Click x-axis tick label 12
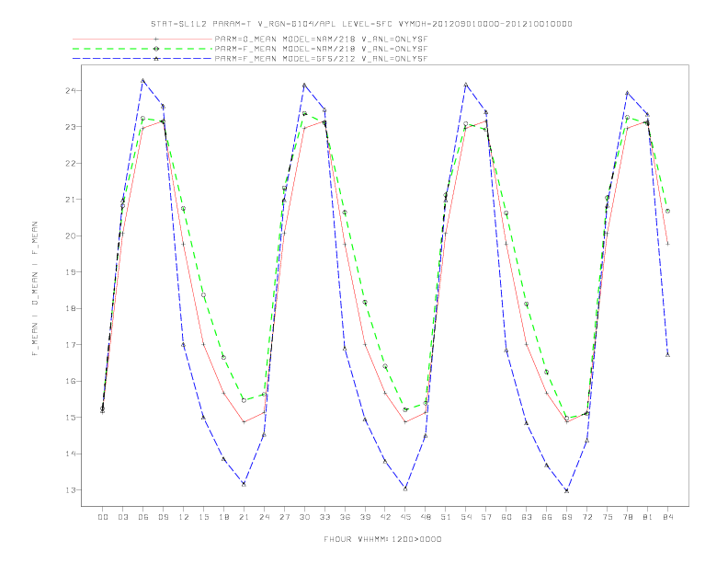Viewport: 728px width, 563px height. point(184,517)
